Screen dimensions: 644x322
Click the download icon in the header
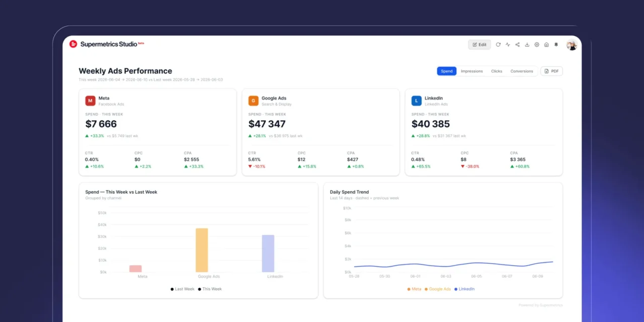[527, 44]
